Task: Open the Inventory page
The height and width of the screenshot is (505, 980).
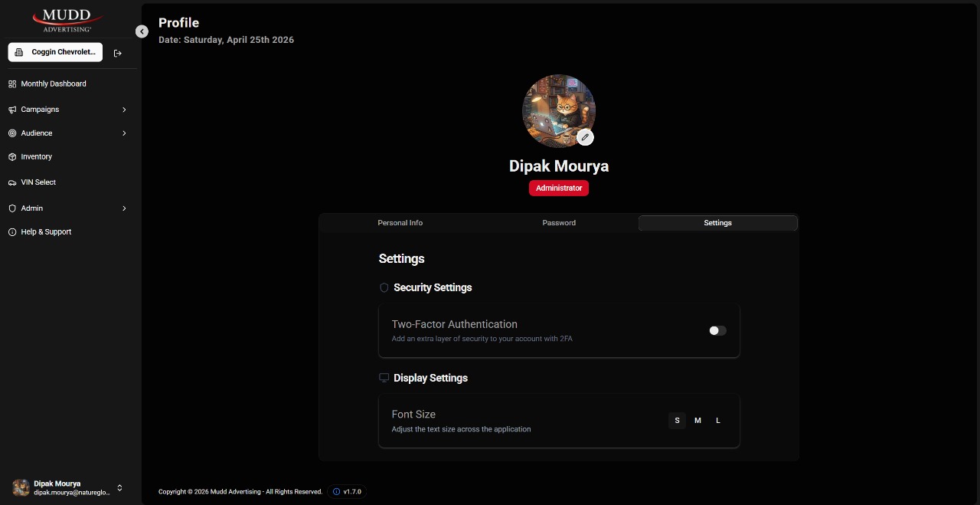Action: (37, 156)
